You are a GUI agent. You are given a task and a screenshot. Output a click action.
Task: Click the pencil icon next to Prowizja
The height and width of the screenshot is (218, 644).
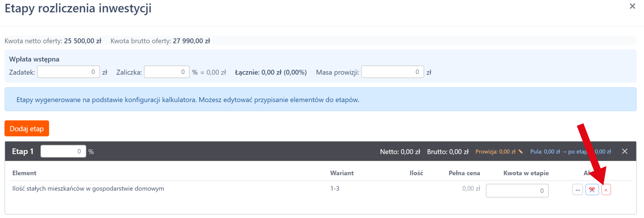tap(521, 152)
